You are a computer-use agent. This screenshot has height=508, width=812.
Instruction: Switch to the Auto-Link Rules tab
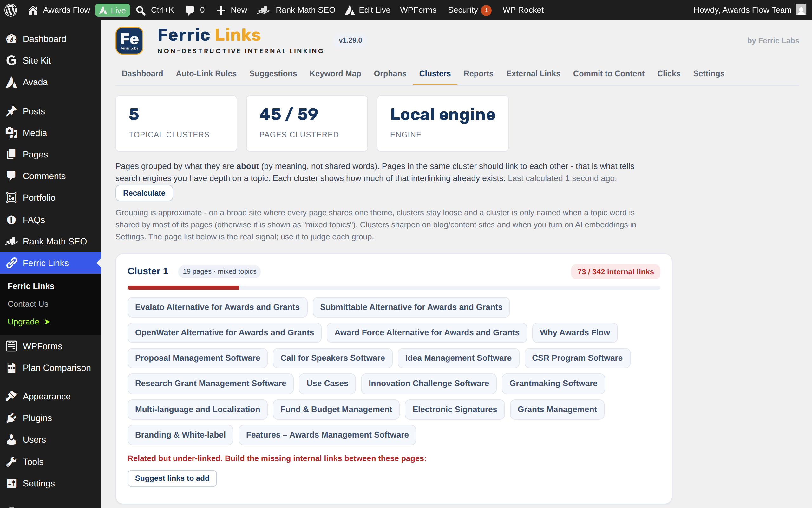point(206,74)
